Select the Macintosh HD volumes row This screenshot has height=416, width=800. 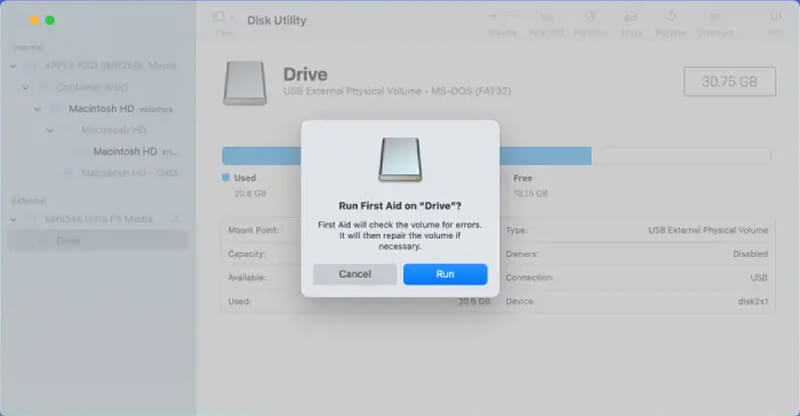(97, 109)
